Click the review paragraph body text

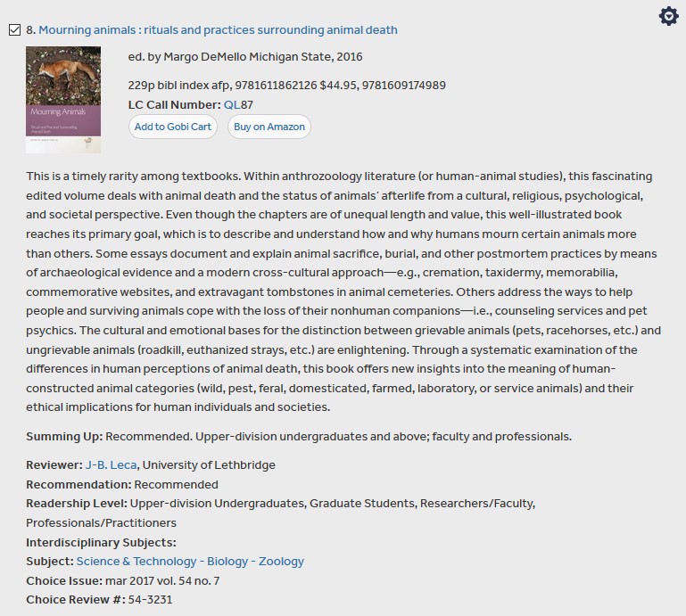343,292
